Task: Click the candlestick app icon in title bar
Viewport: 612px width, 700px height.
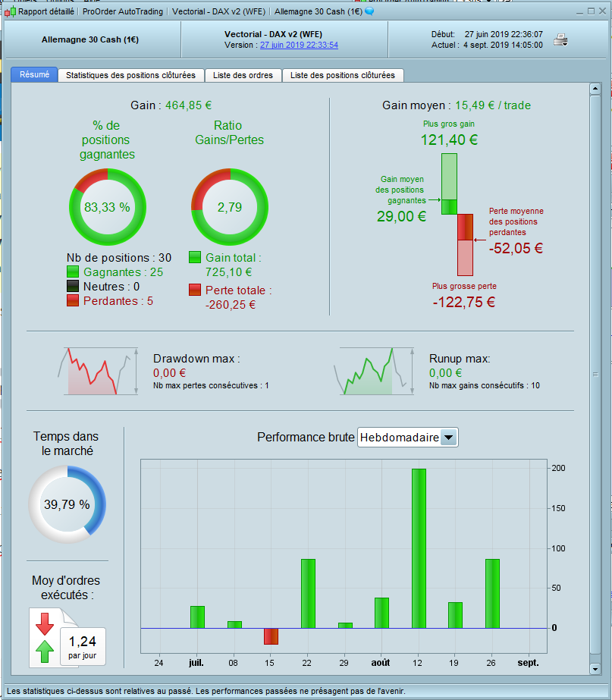Action: 10,12
